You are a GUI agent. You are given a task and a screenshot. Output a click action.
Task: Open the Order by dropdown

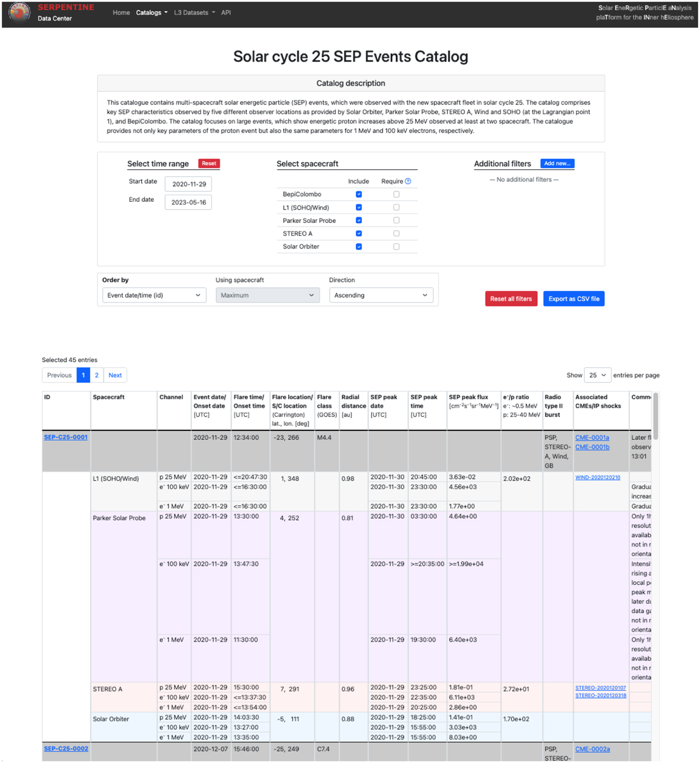pos(154,295)
